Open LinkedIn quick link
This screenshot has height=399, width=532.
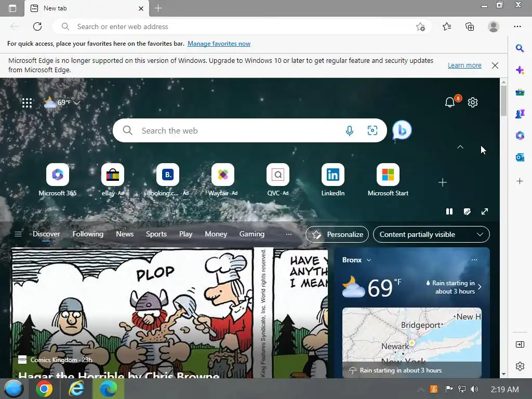pos(333,180)
